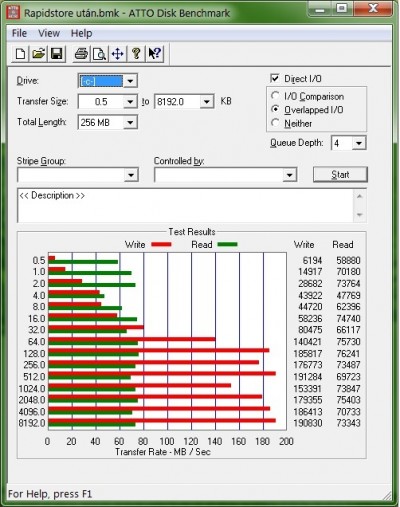Expand the Stripe Group dropdown
This screenshot has width=400, height=507.
pos(131,175)
